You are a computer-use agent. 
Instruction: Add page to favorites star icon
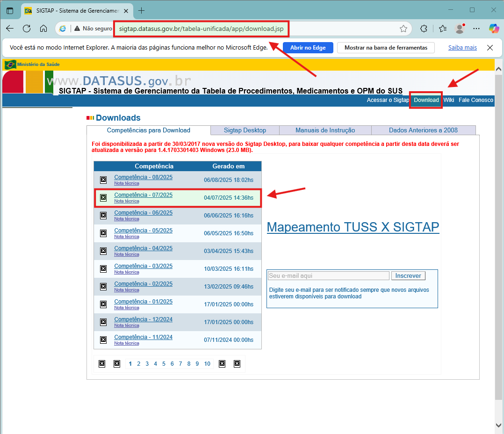pyautogui.click(x=403, y=29)
